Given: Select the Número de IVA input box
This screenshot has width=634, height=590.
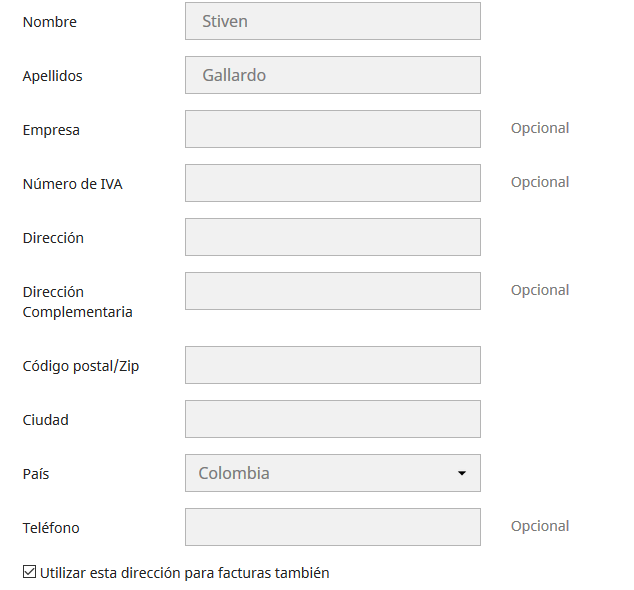Looking at the screenshot, I should click(332, 183).
